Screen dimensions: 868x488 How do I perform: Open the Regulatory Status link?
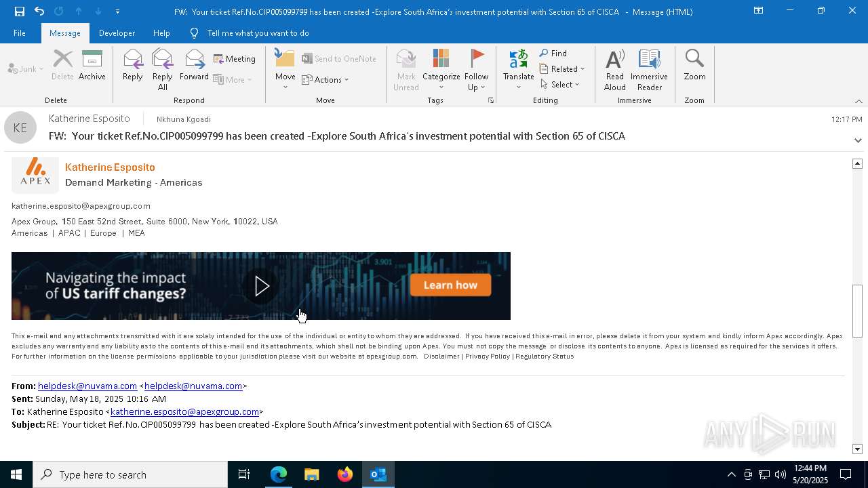click(545, 356)
